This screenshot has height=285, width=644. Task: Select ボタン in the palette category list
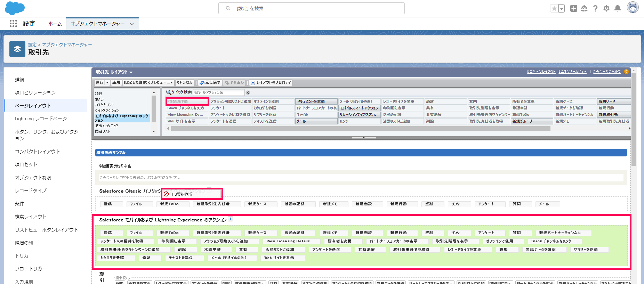[99, 99]
